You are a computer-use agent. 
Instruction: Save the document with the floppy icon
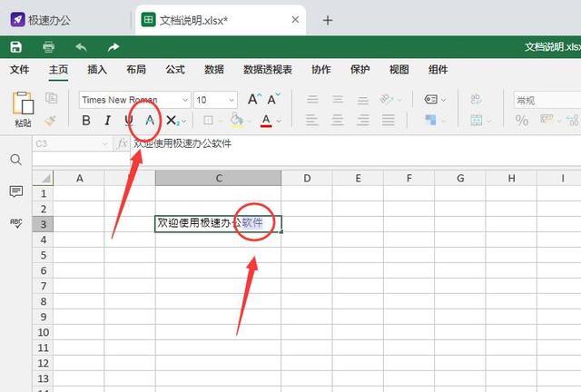15,47
